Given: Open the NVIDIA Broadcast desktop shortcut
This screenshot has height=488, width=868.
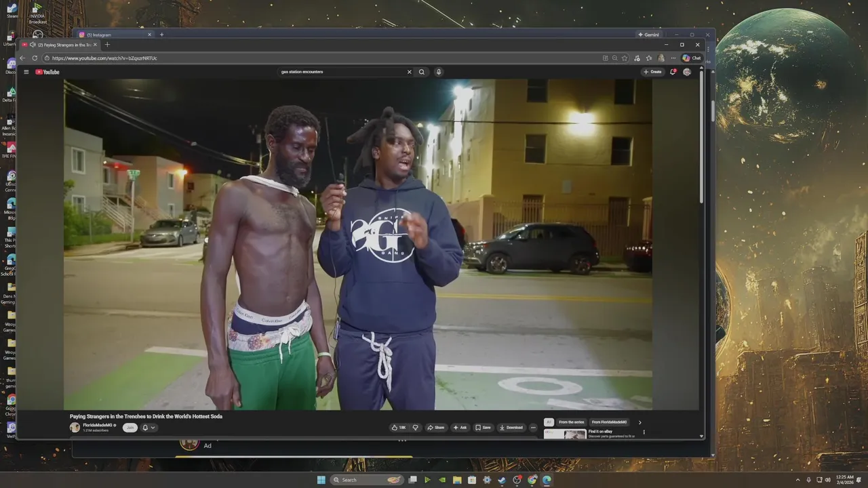Looking at the screenshot, I should tap(38, 14).
